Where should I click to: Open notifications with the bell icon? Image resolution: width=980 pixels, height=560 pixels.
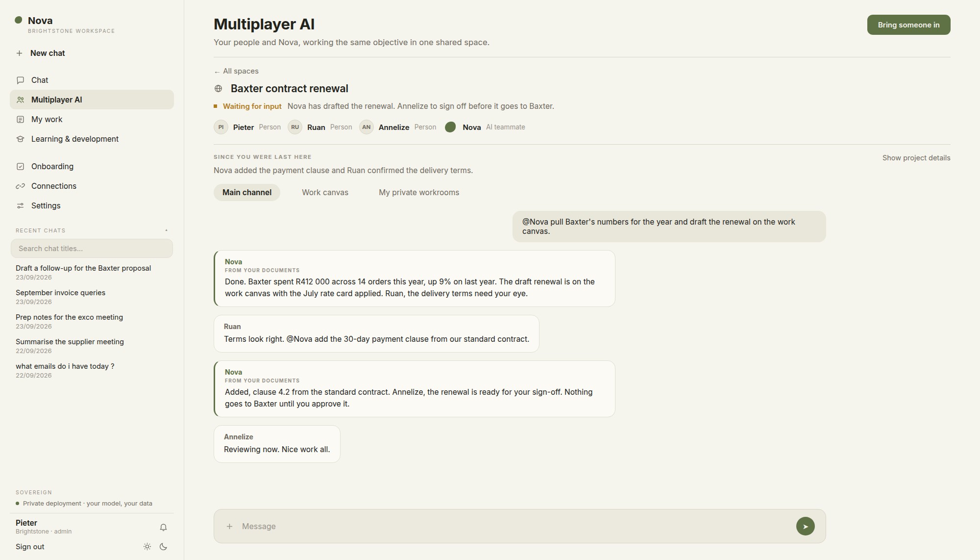pos(163,527)
